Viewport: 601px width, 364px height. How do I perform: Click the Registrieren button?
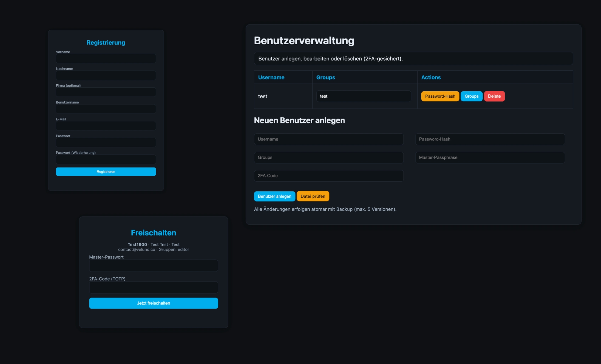coord(106,171)
